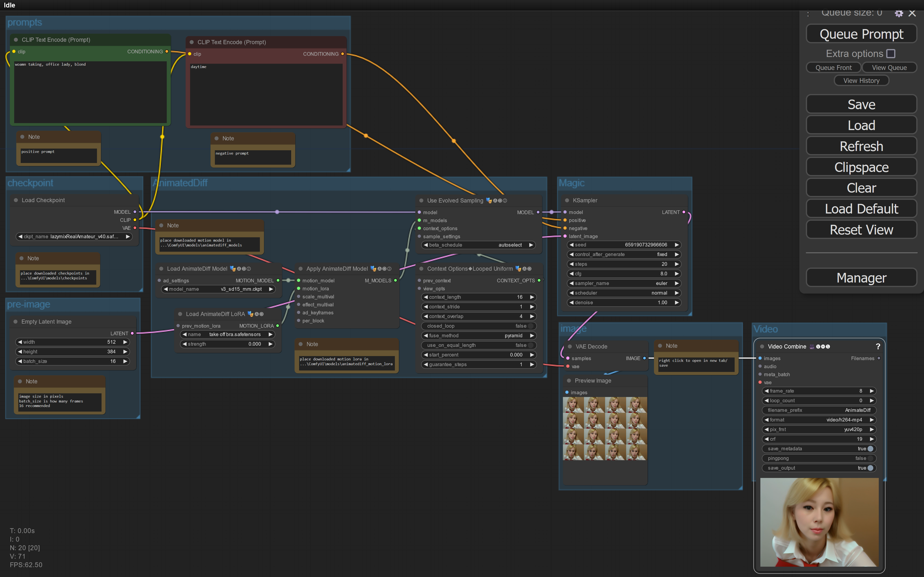Click the Video Combine help question mark
The image size is (924, 577).
pyautogui.click(x=878, y=346)
